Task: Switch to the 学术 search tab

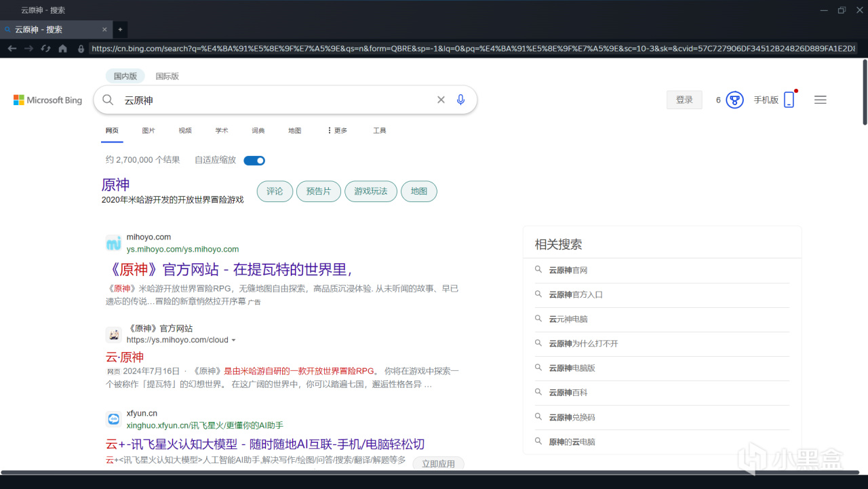Action: coord(222,130)
